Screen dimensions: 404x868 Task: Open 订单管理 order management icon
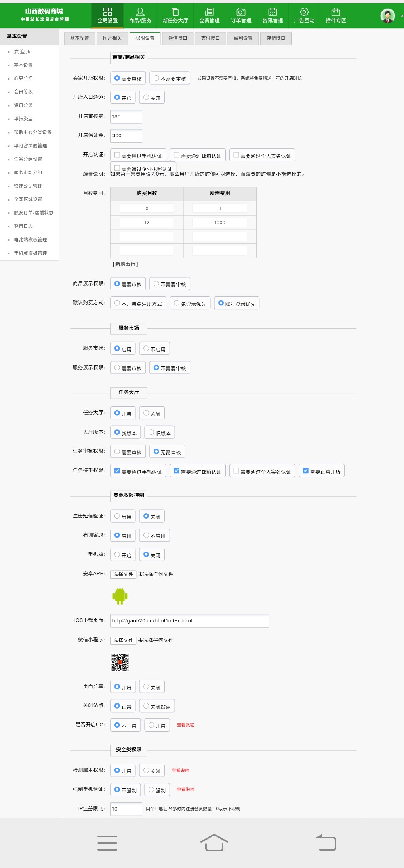pyautogui.click(x=241, y=12)
